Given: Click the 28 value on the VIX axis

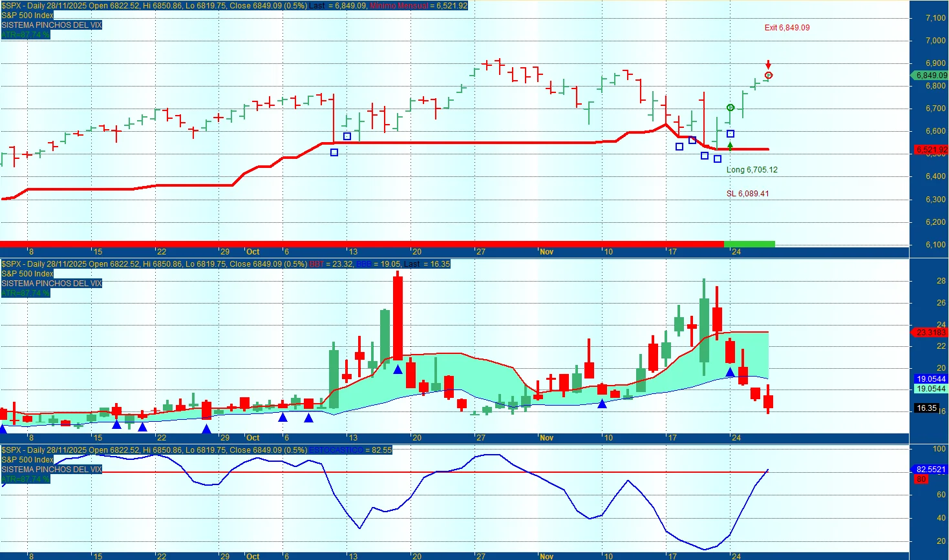Looking at the screenshot, I should (941, 281).
